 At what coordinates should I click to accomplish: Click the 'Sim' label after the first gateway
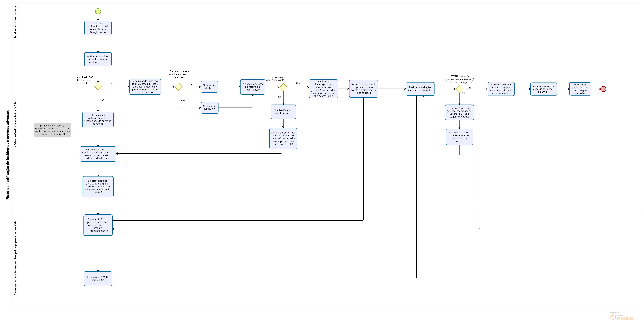pos(112,83)
